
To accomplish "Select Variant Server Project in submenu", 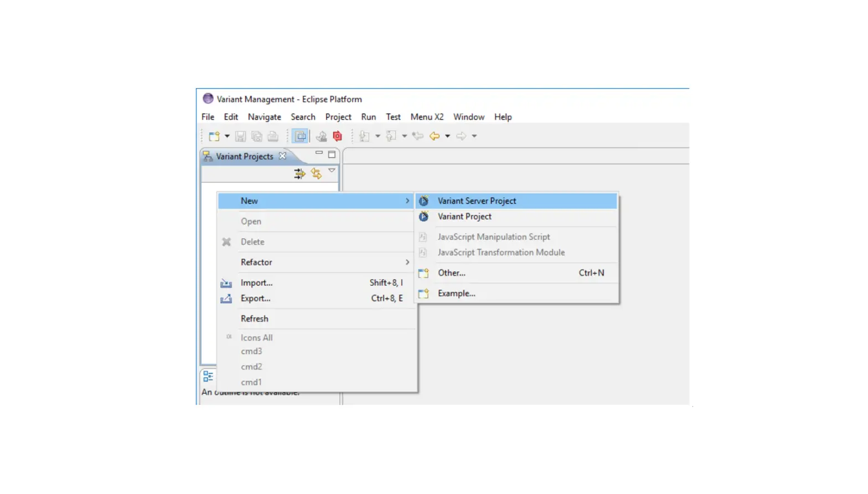I will (517, 201).
